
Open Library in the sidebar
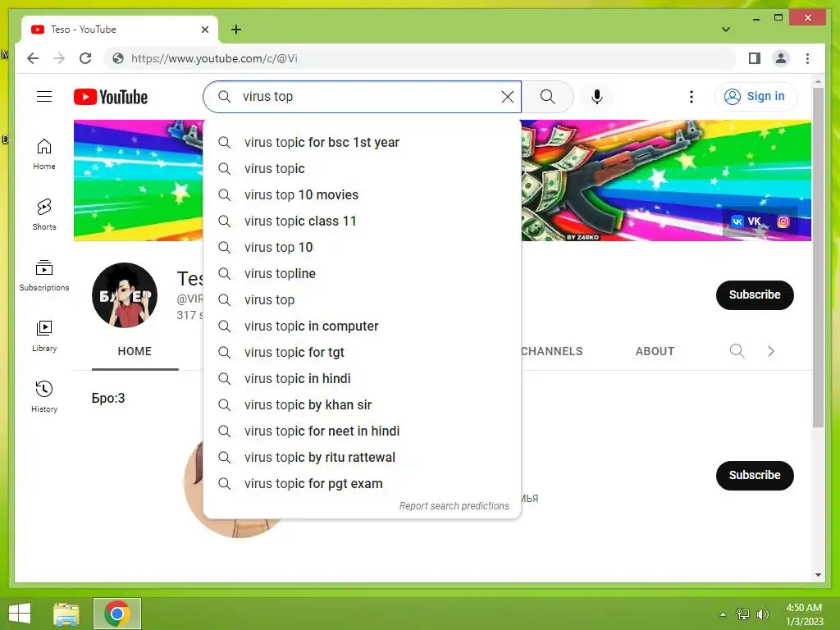pos(44,336)
